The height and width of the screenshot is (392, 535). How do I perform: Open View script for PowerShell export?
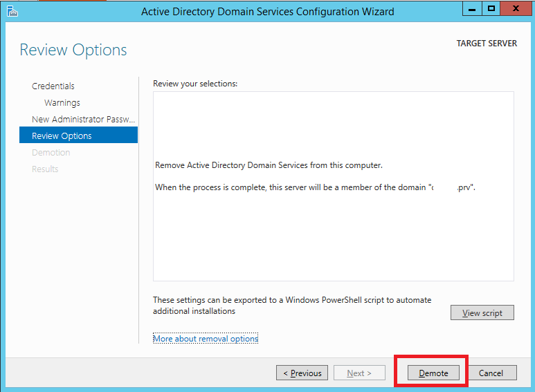[482, 312]
